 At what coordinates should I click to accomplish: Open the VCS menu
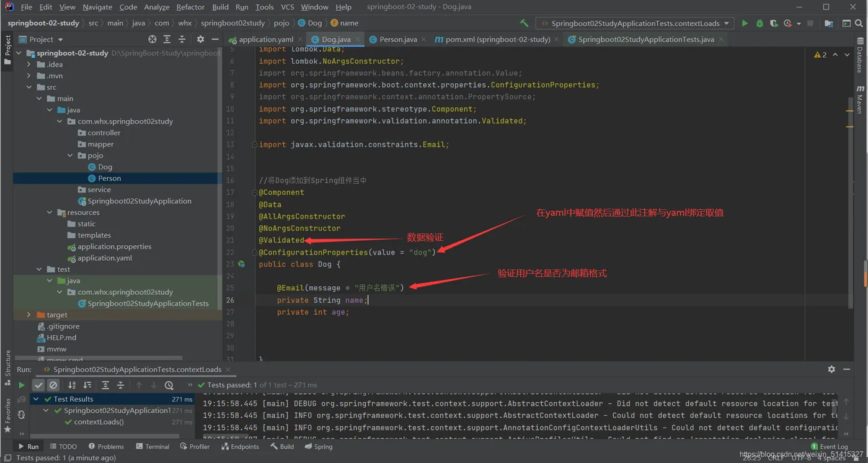287,7
